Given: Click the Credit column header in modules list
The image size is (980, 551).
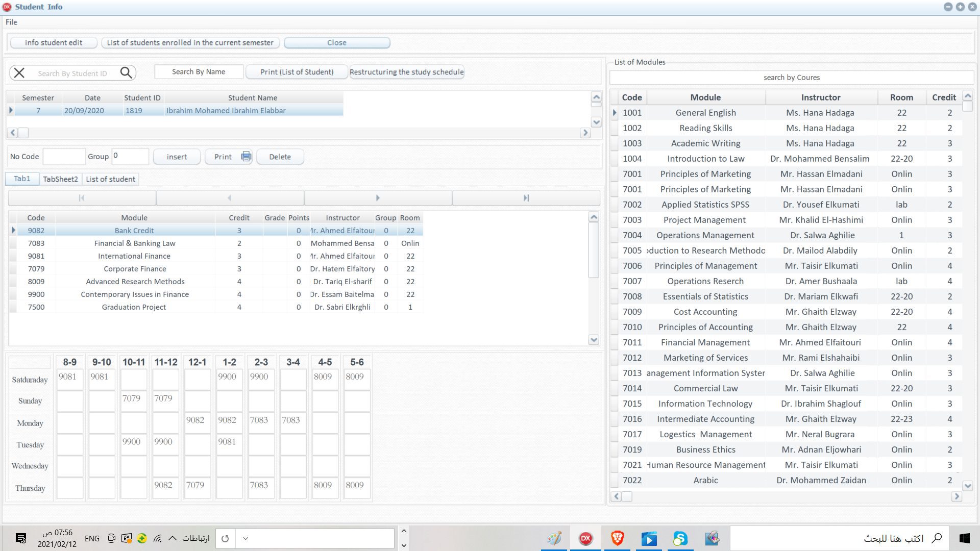Looking at the screenshot, I should click(x=944, y=97).
